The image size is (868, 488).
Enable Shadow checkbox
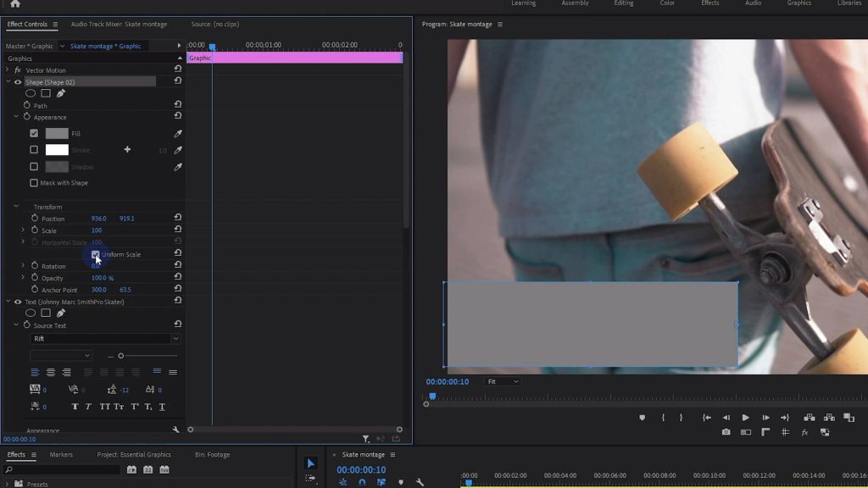(34, 166)
